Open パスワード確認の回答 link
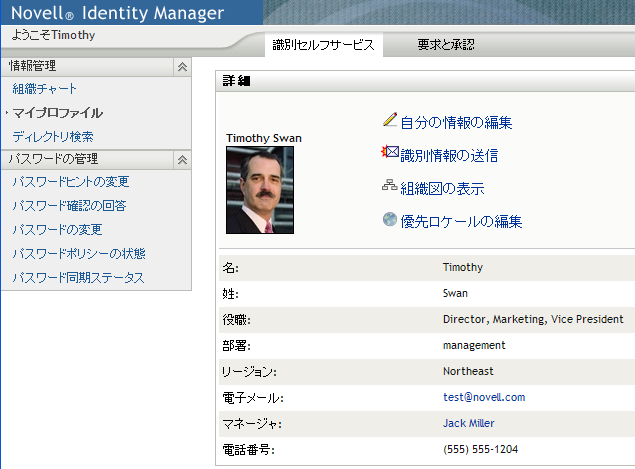The height and width of the screenshot is (469, 635). point(69,206)
